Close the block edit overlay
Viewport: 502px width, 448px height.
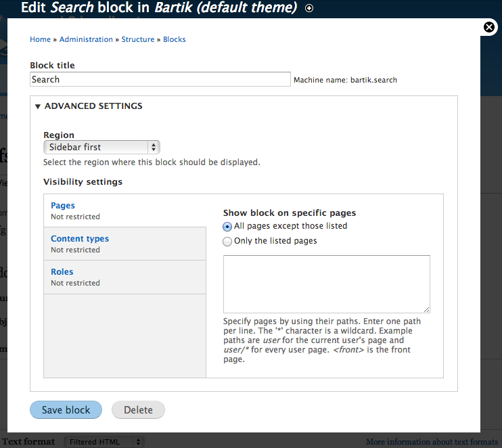[489, 27]
